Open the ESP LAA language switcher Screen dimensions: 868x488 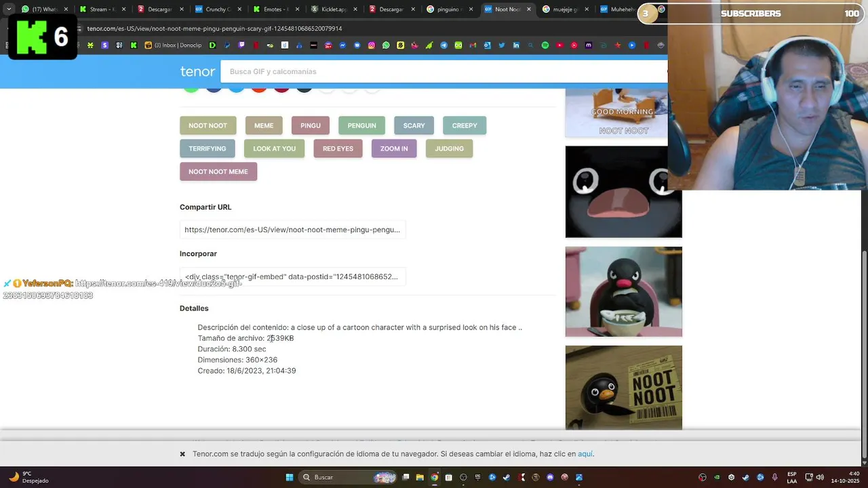click(x=792, y=477)
